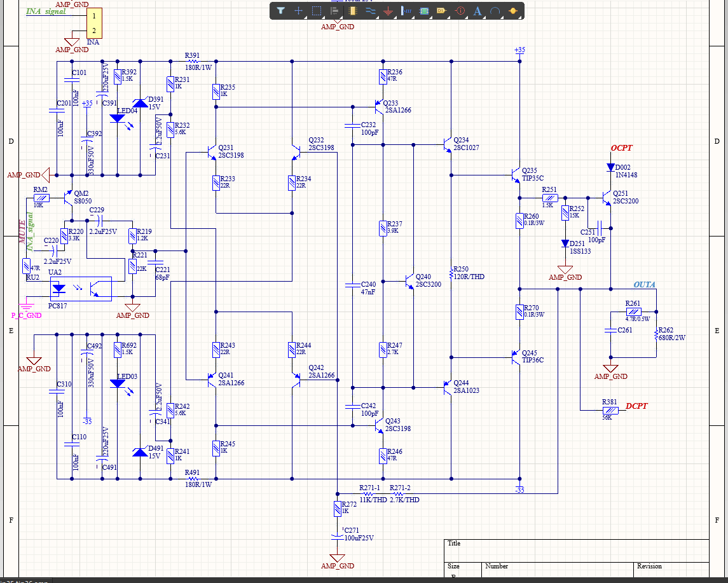Viewport: 728px width, 583px height.
Task: Choose the place sheet symbol tool
Action: pos(424,11)
